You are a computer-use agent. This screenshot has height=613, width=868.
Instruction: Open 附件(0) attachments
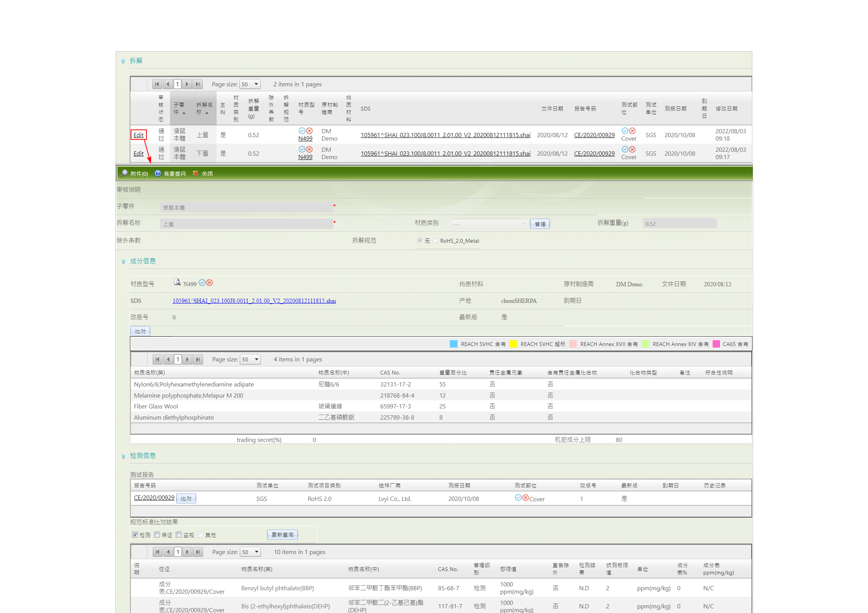click(x=135, y=173)
